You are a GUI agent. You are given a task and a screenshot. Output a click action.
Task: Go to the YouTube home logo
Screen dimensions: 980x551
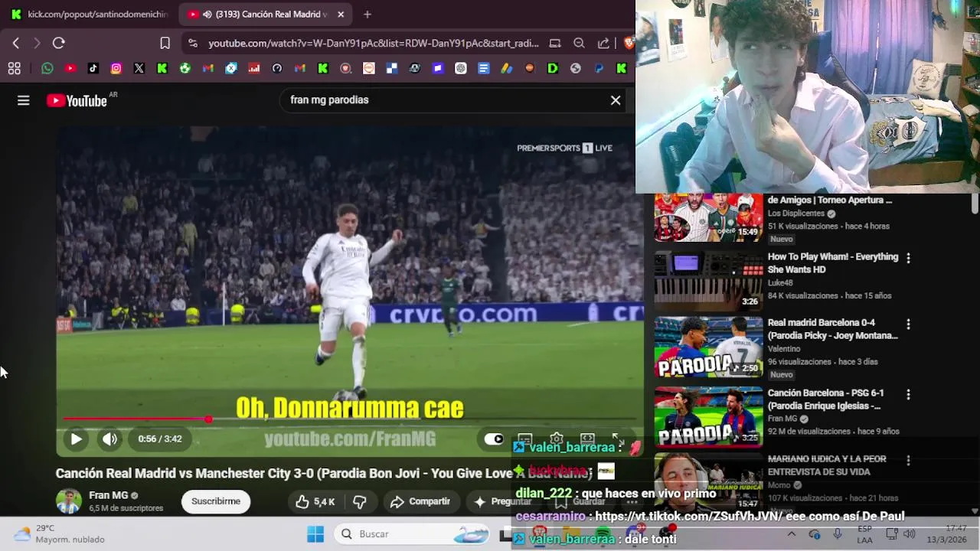77,100
